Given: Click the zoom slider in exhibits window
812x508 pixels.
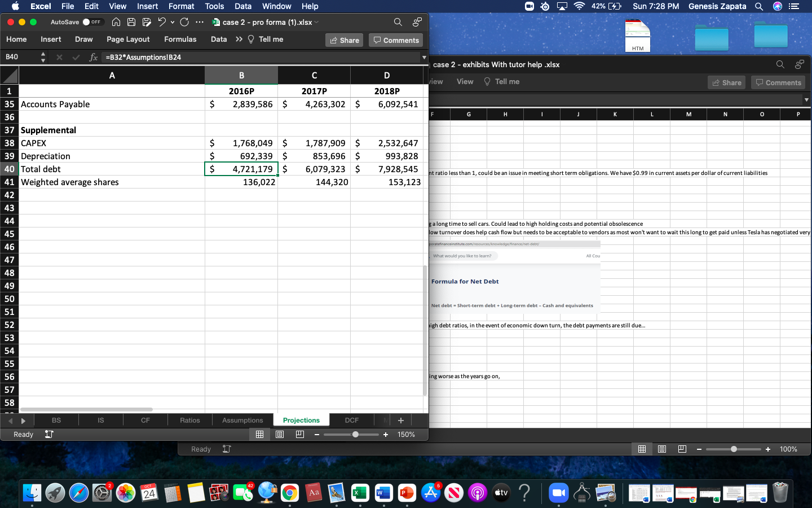Looking at the screenshot, I should 734,449.
